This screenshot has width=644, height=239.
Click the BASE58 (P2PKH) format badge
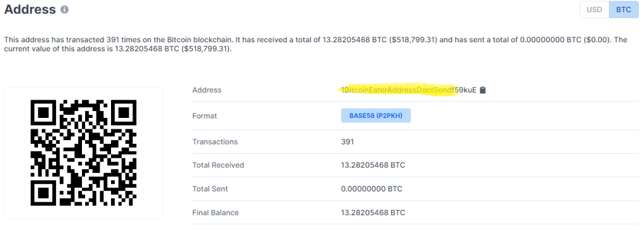[x=376, y=116]
